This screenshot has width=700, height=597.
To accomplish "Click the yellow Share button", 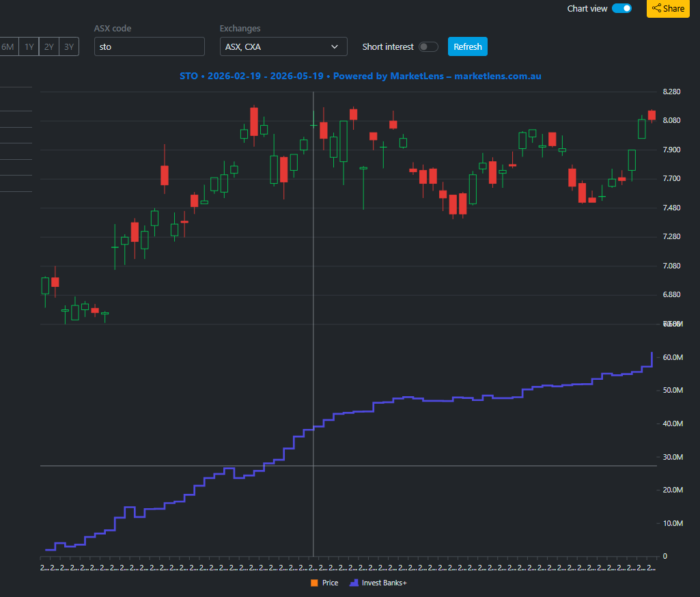I will tap(668, 8).
